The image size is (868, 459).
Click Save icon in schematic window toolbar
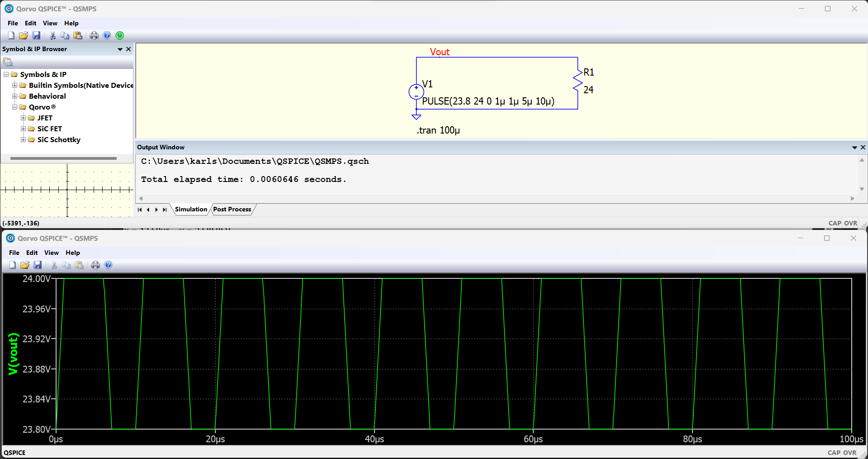pyautogui.click(x=37, y=35)
